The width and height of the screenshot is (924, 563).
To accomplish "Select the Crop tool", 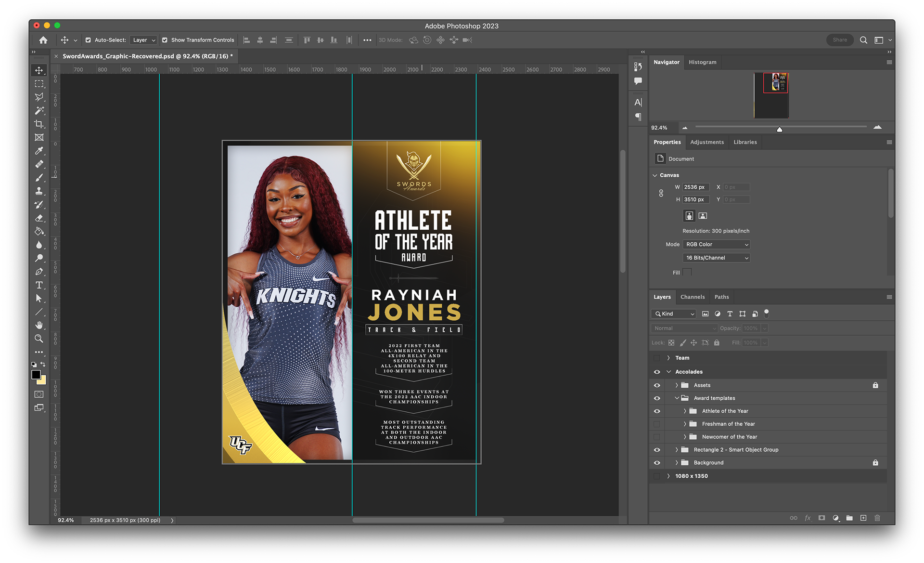I will click(x=39, y=124).
